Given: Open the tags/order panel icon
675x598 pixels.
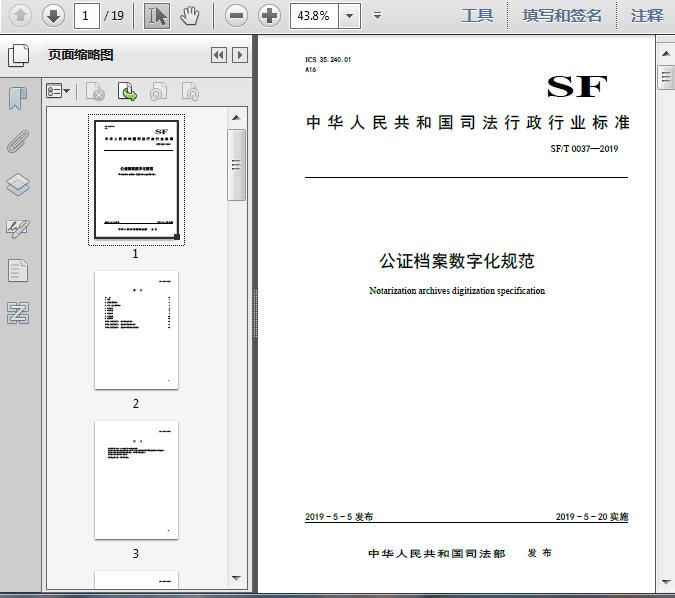Looking at the screenshot, I should pos(18,313).
